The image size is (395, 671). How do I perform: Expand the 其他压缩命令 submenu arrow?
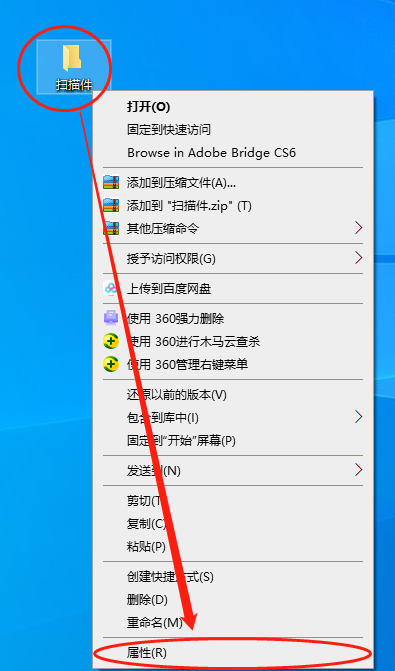coord(359,228)
